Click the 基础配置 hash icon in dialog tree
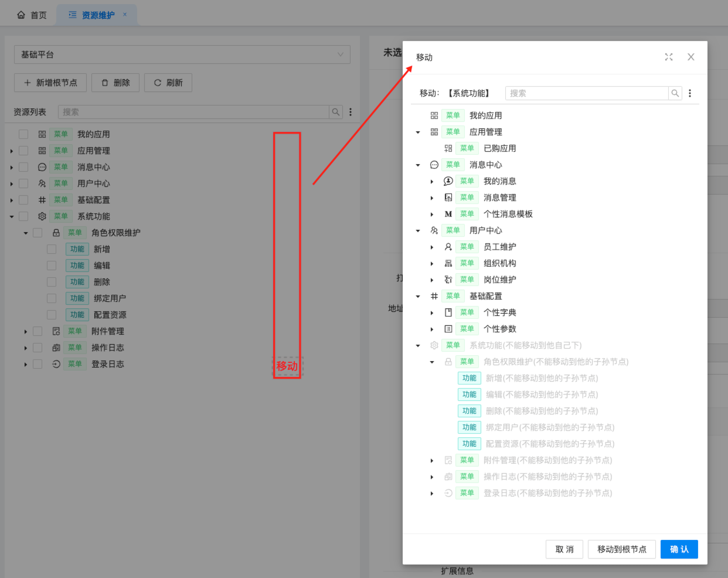The image size is (728, 578). coord(434,296)
